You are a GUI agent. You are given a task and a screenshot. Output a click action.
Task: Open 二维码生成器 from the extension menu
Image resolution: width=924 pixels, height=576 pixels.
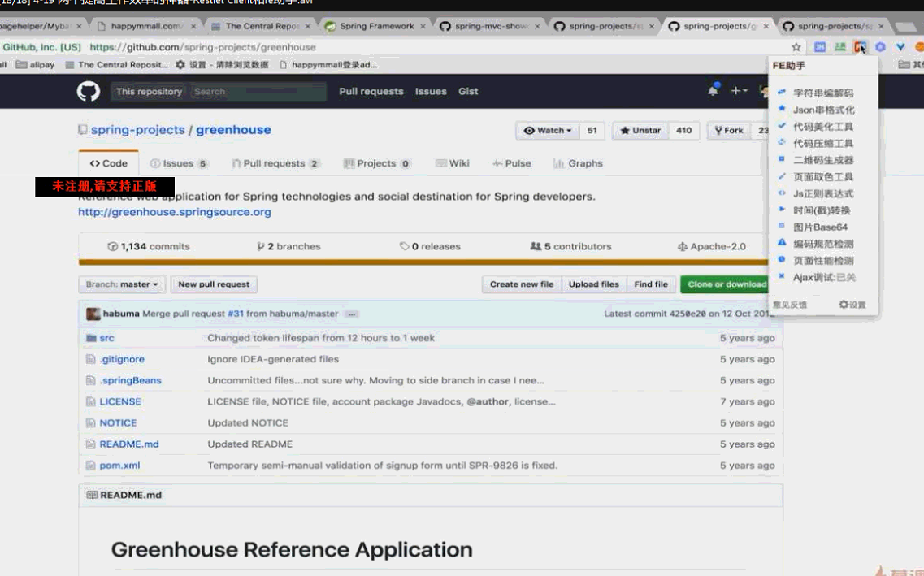pos(822,160)
